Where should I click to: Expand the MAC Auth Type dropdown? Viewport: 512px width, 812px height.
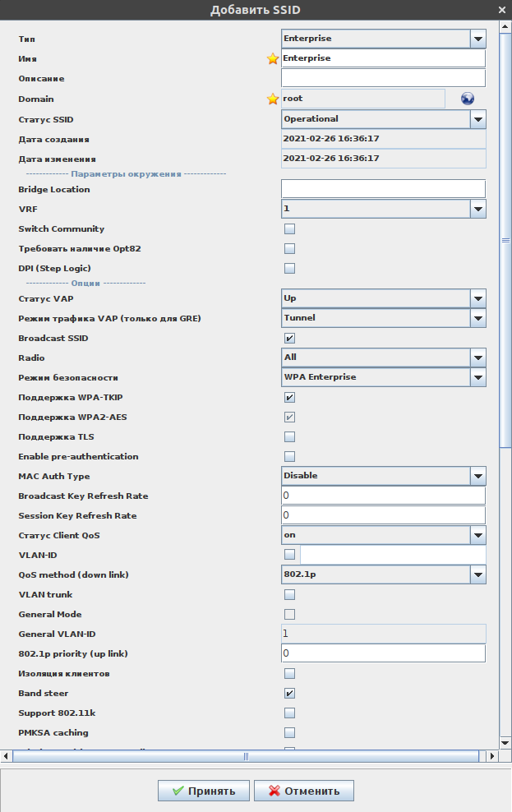(477, 476)
